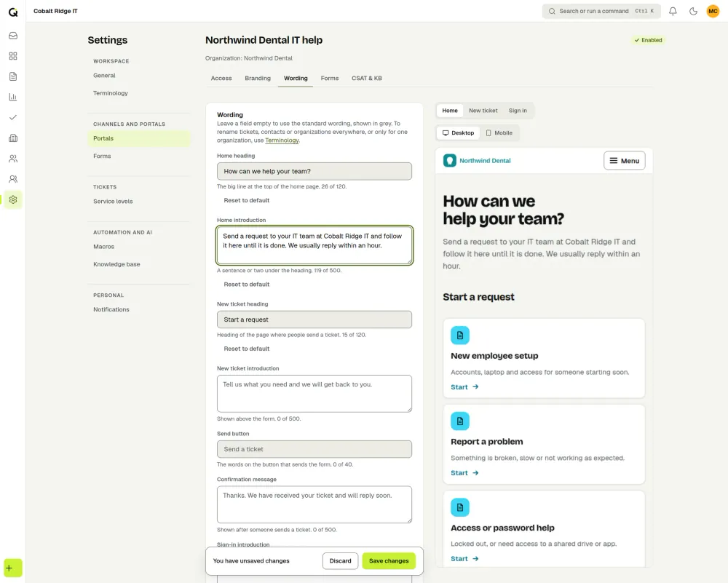Click Save changes button
Image resolution: width=728 pixels, height=583 pixels.
[x=389, y=560]
